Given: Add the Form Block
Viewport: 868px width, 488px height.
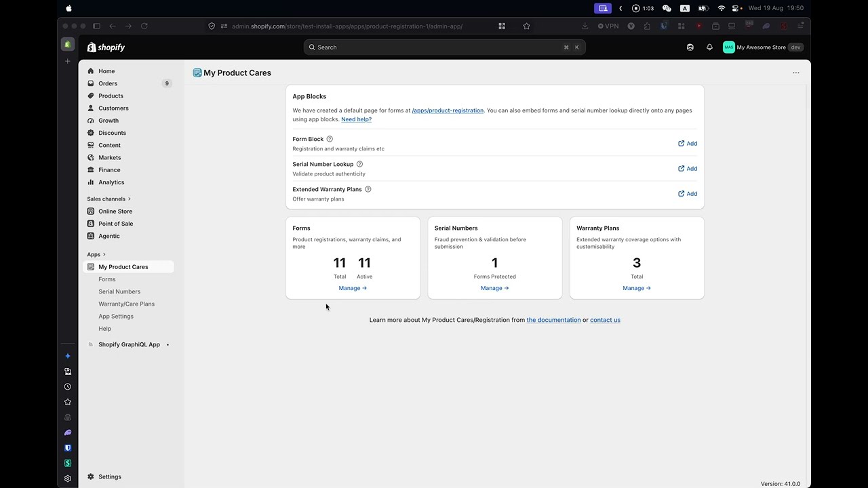Looking at the screenshot, I should coord(688,144).
